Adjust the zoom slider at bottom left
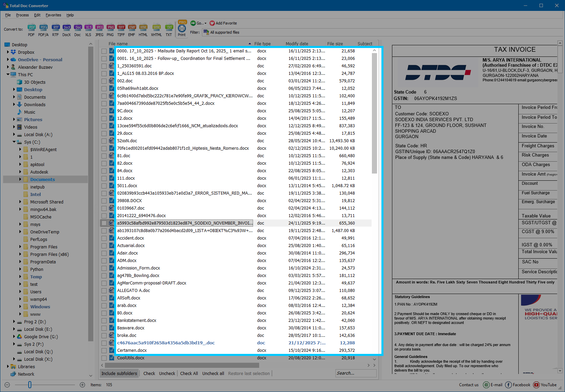 pyautogui.click(x=30, y=385)
